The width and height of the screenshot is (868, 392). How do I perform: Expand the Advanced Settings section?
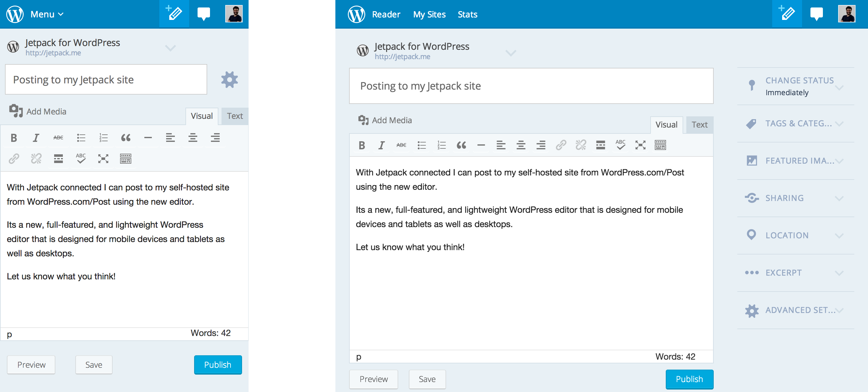coord(796,310)
